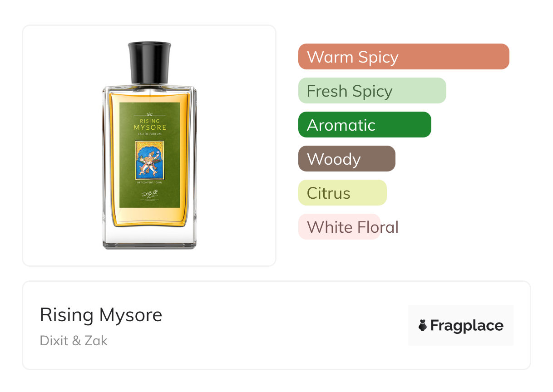
Task: Open the Rising Mysore bottle image
Action: coord(149,146)
